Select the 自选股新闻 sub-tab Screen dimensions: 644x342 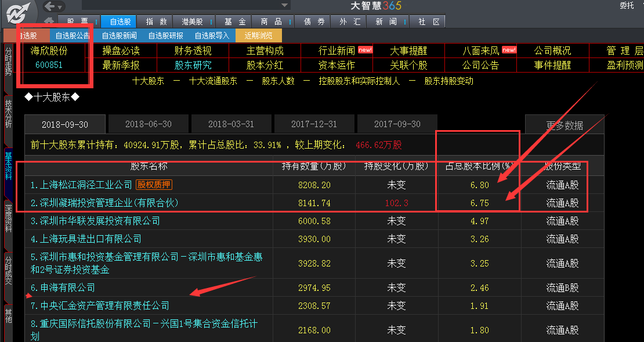[x=119, y=36]
